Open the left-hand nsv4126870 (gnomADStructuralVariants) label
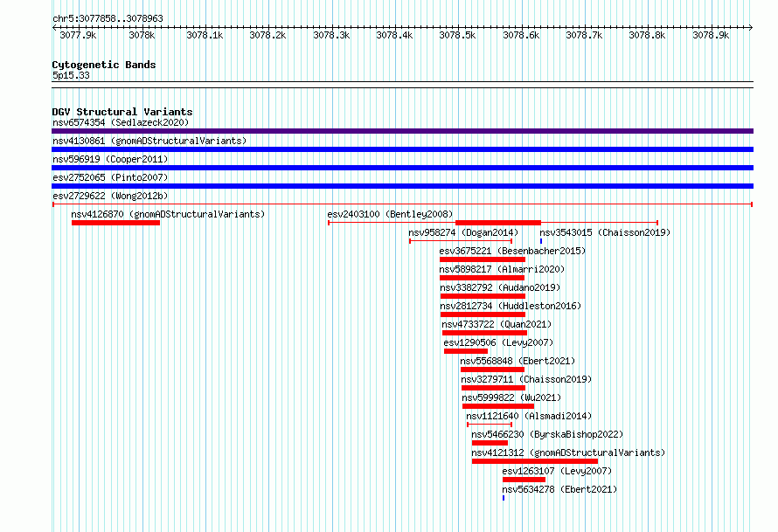Screen dimensions: 778x532 point(168,214)
